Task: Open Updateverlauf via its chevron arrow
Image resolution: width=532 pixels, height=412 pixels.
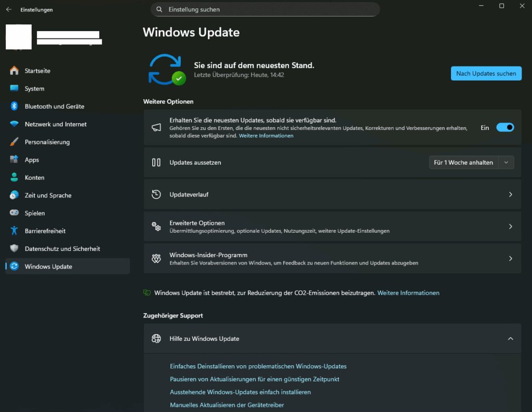Action: pos(510,194)
